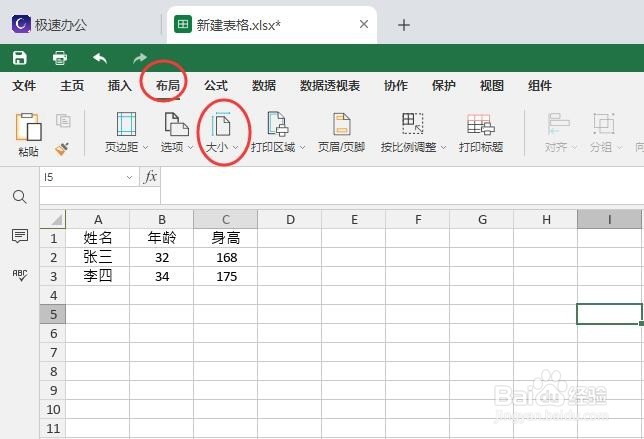
Task: Click the green spreadsheet icon on file tab
Action: point(183,24)
